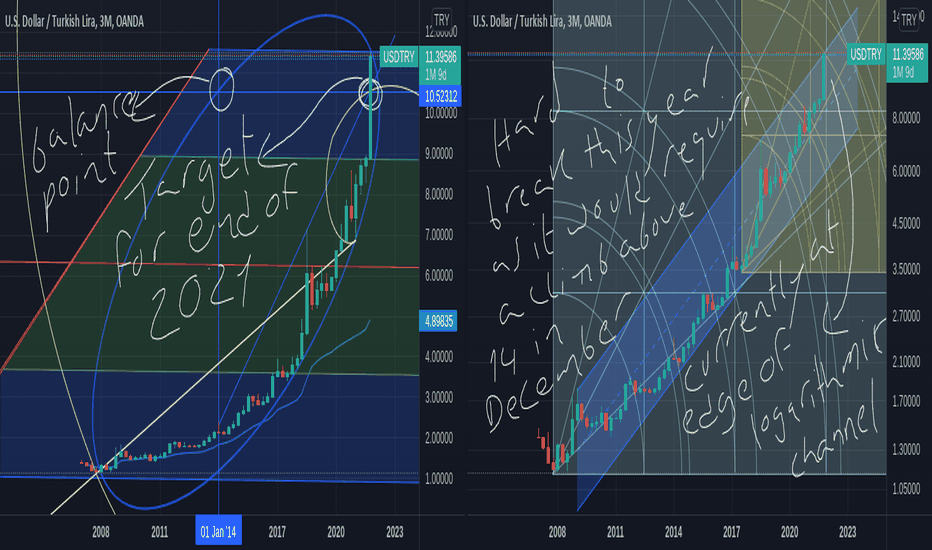The width and height of the screenshot is (932, 550).
Task: Click 2011 on the left chart time axis
Action: [x=159, y=532]
